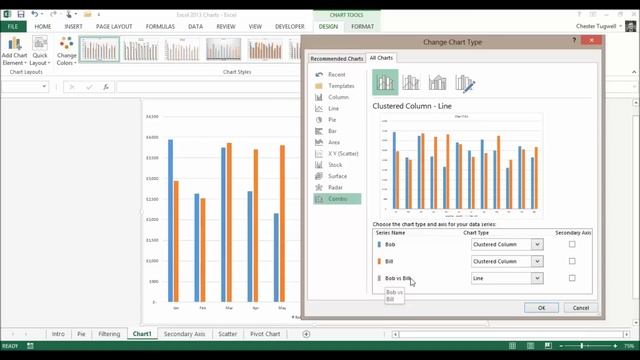The image size is (640, 360).
Task: Open the FORMAT chart tools tab
Action: (x=362, y=27)
